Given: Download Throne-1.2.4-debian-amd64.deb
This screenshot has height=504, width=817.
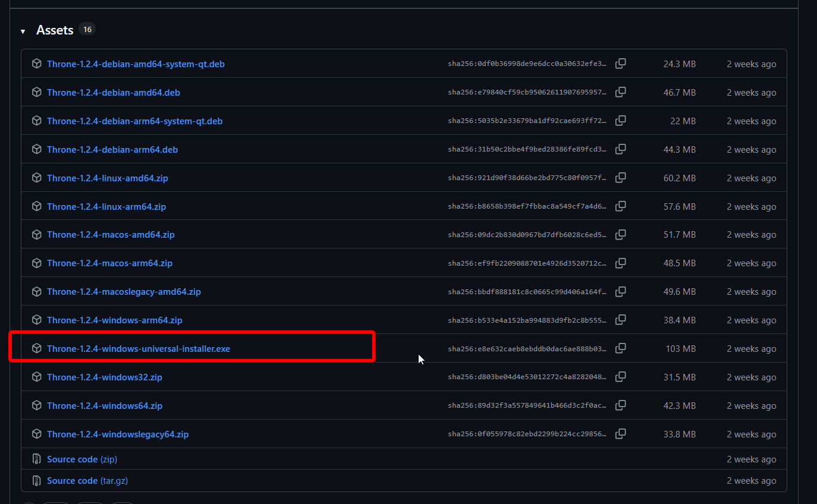Looking at the screenshot, I should pyautogui.click(x=114, y=92).
